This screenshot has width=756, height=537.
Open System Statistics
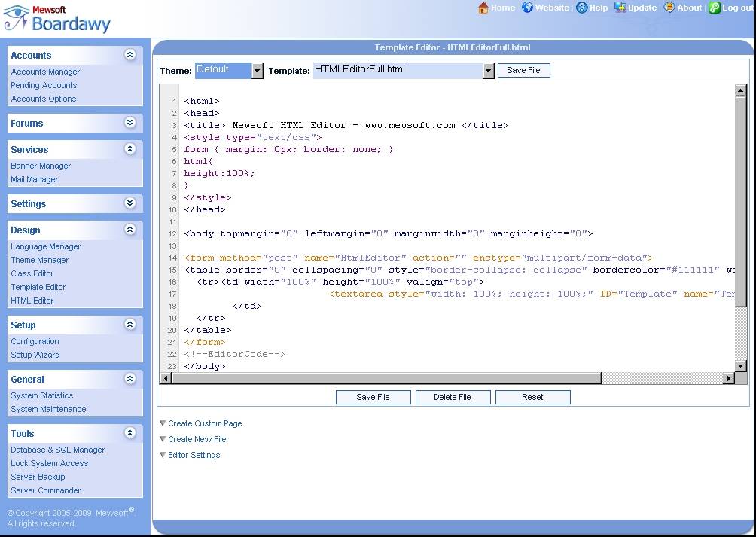click(x=42, y=395)
